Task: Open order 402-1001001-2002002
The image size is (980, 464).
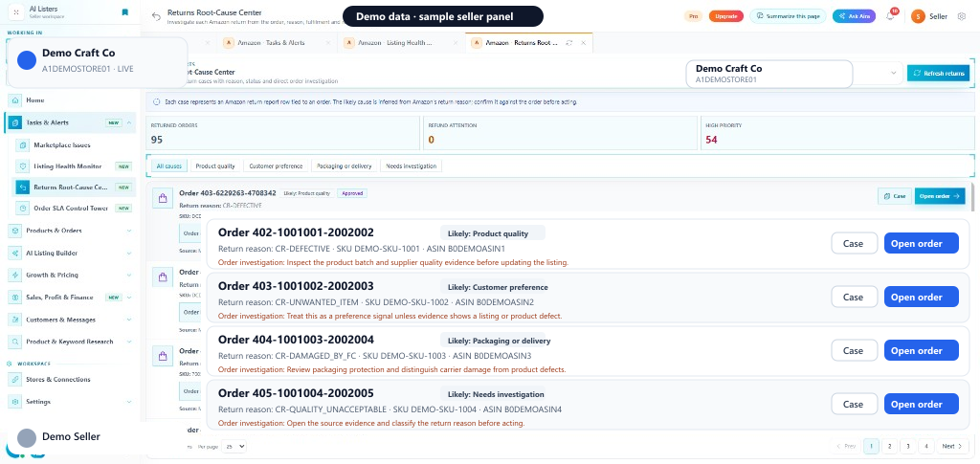Action: (x=922, y=244)
